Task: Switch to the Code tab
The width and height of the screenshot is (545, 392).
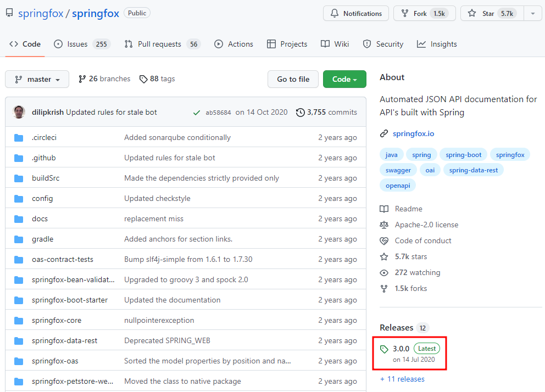Action: coord(25,44)
